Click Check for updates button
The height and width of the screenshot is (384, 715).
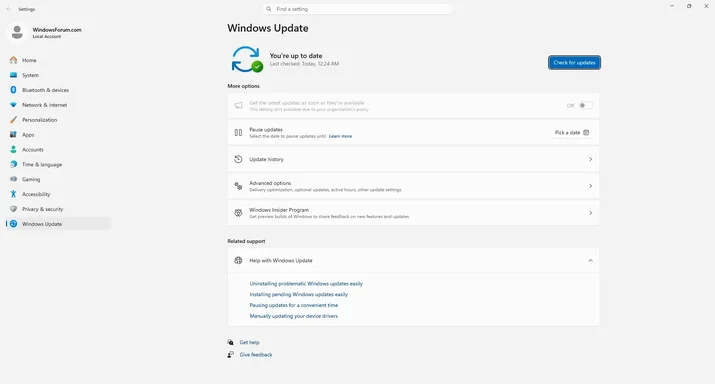(x=574, y=62)
